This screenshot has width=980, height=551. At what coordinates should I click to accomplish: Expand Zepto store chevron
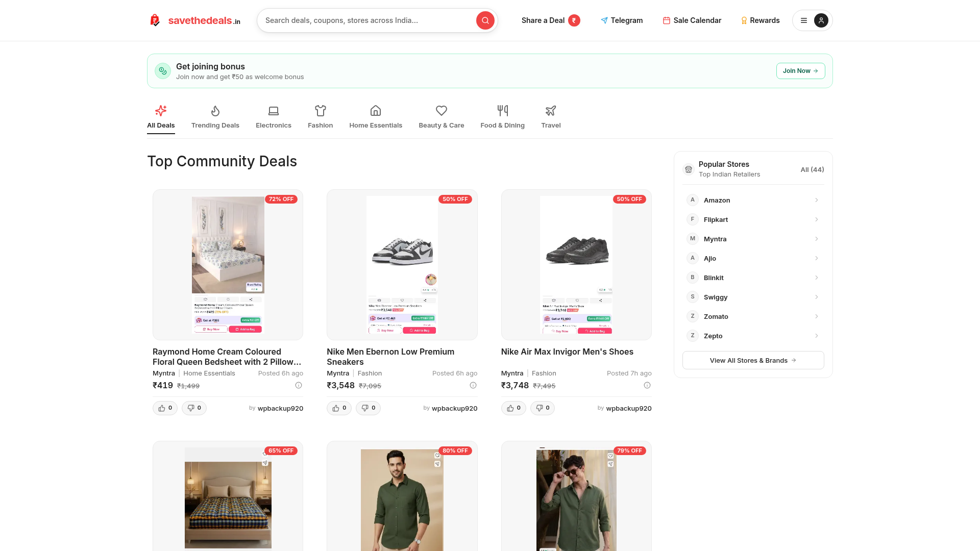pyautogui.click(x=817, y=336)
